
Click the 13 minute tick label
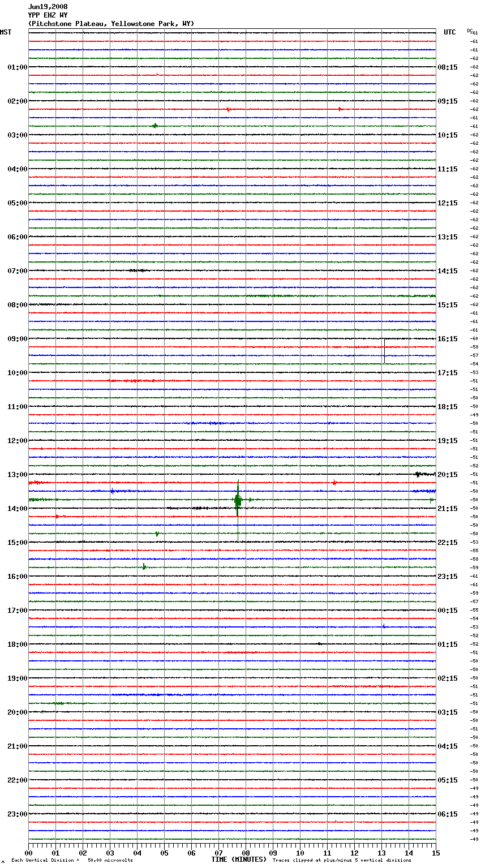(381, 853)
